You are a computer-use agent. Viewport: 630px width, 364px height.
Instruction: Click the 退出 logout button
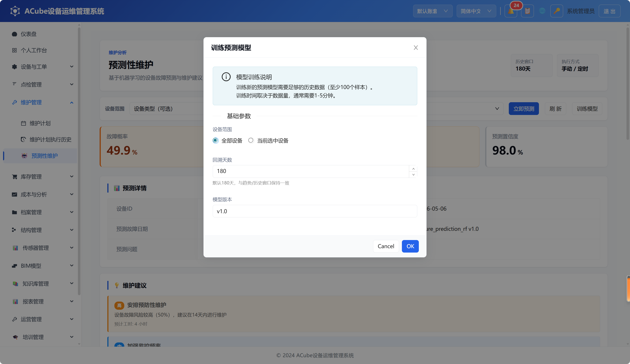609,11
